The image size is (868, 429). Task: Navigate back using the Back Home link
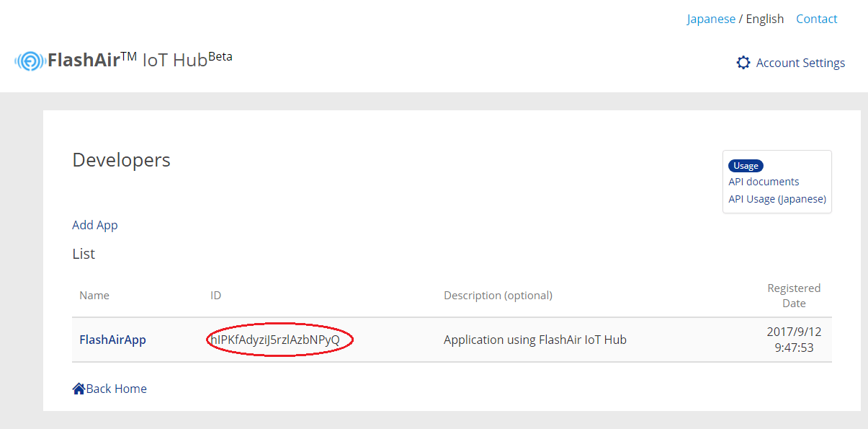coord(115,388)
